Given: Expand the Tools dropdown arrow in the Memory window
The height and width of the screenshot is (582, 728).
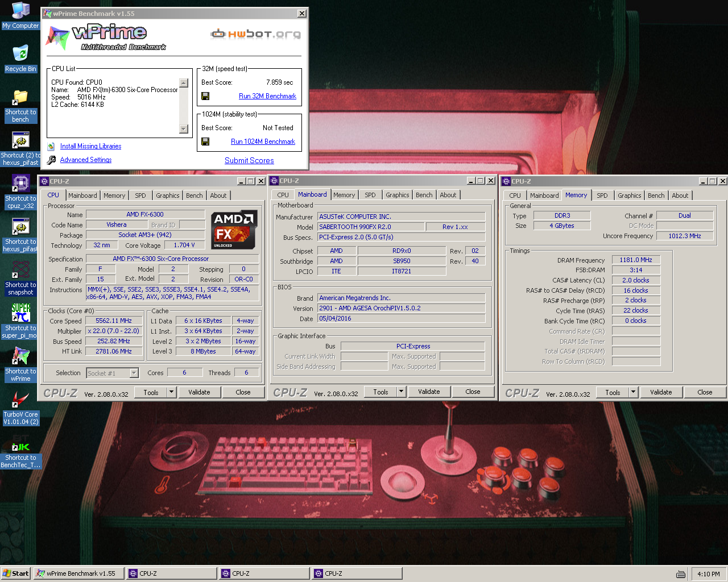Looking at the screenshot, I should (x=633, y=392).
